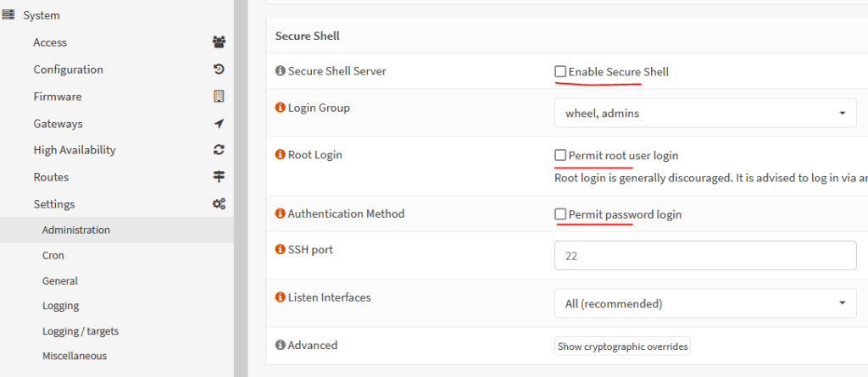Screen dimensions: 868x377
Task: Click the info icon next to SSH port
Action: 280,249
